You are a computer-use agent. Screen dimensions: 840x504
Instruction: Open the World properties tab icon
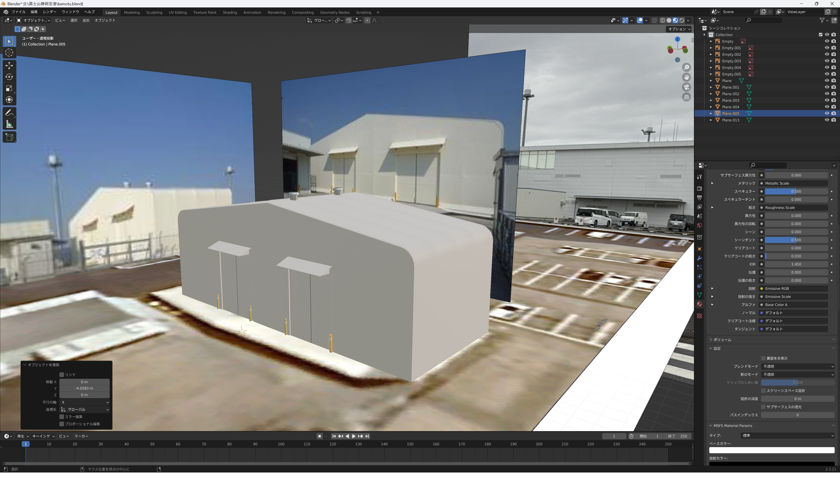pos(699,226)
